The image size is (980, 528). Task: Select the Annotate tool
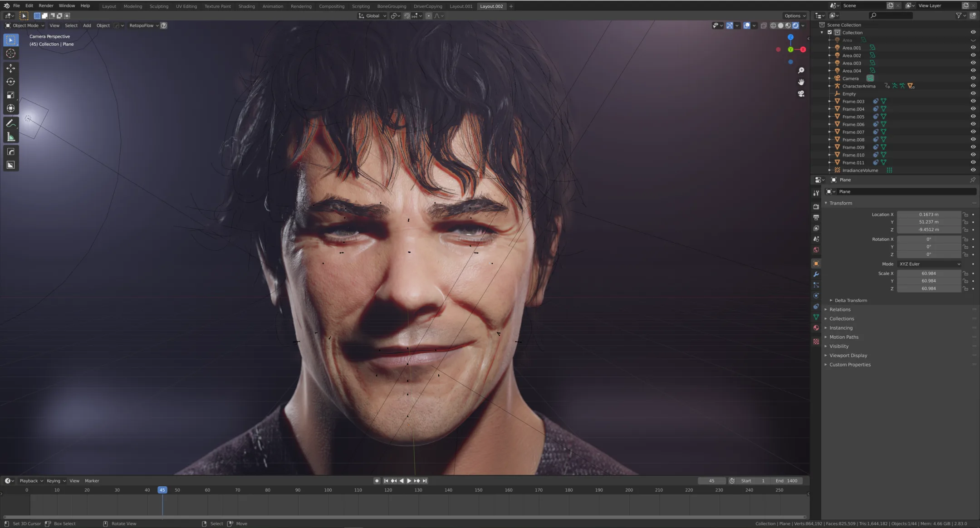[10, 122]
